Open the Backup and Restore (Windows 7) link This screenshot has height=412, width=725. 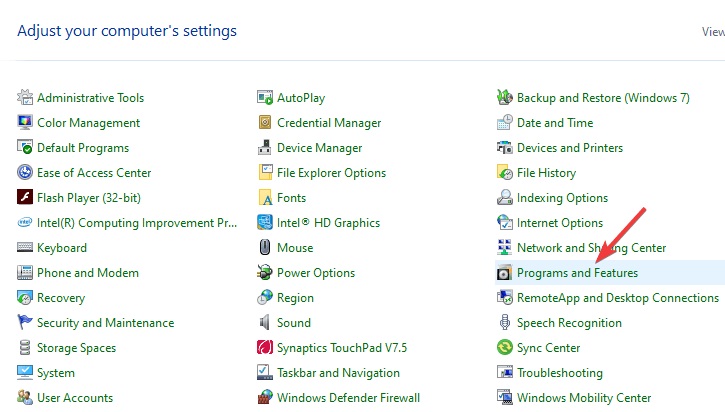click(x=603, y=98)
